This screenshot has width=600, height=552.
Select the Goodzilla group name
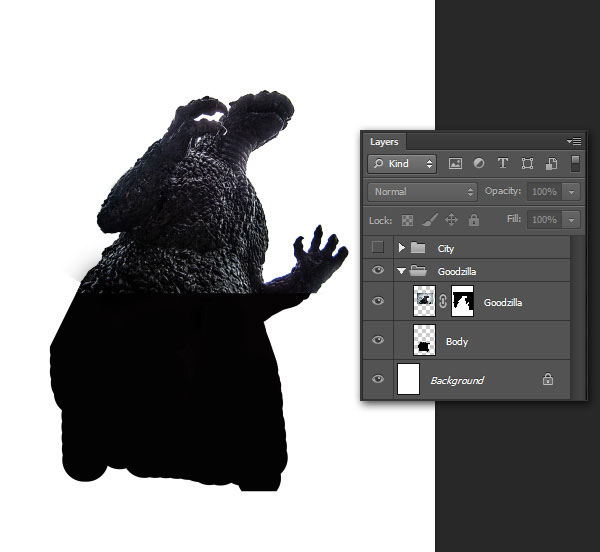457,272
